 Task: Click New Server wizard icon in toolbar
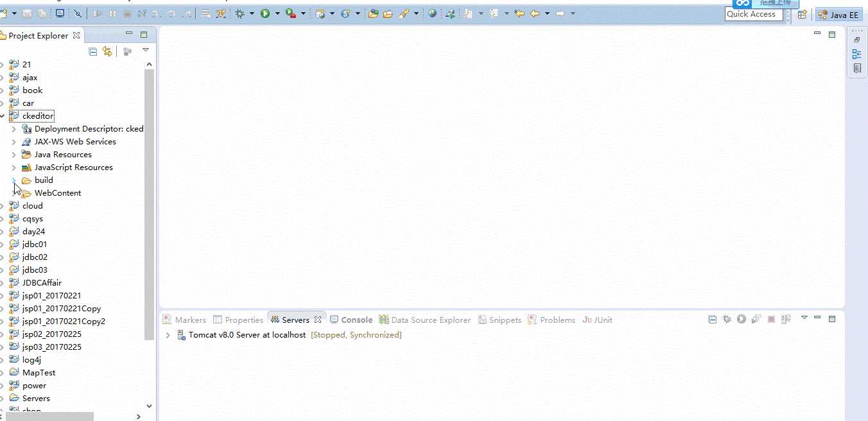coord(320,13)
